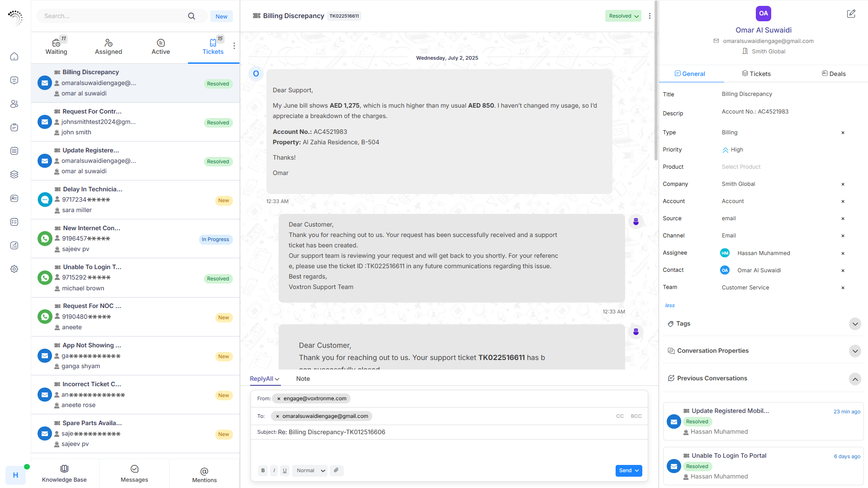Click the attachment paperclip icon
Viewport: 868px width, 488px height.
336,470
